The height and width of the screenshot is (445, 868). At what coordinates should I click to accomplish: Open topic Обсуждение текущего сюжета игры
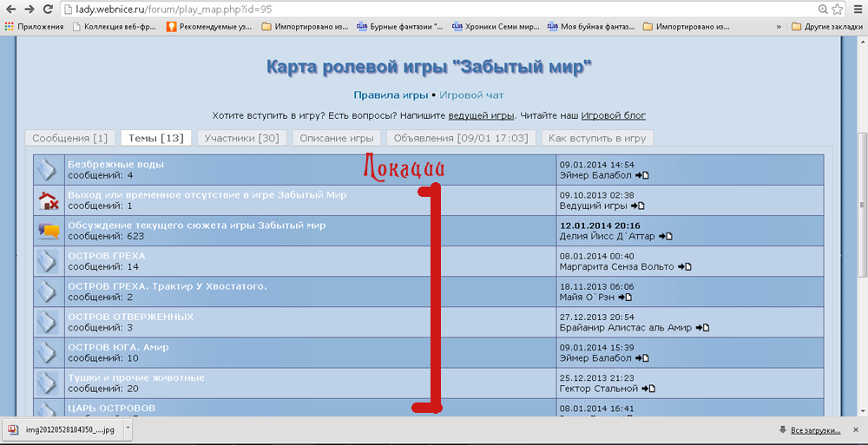tap(196, 226)
